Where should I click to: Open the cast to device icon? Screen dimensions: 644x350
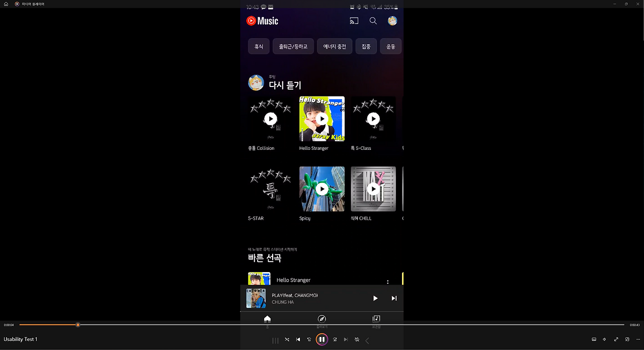tap(354, 21)
